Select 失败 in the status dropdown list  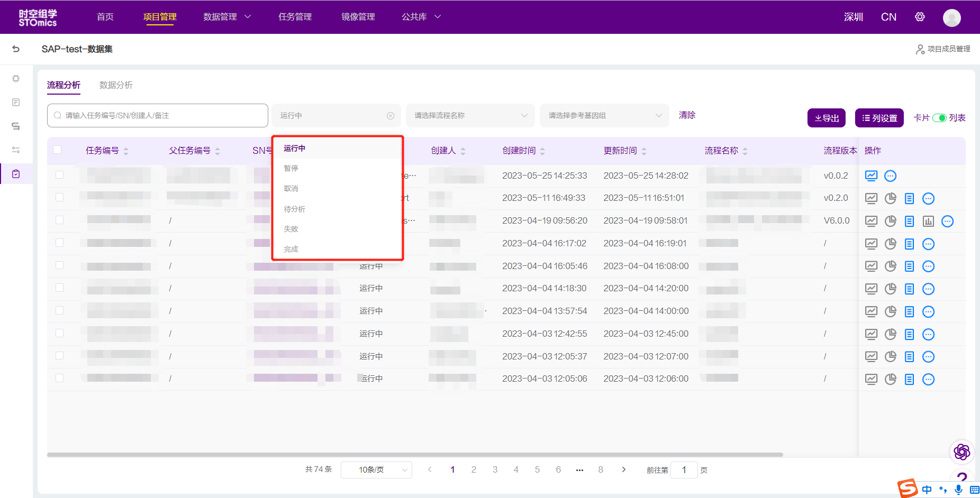click(x=291, y=229)
